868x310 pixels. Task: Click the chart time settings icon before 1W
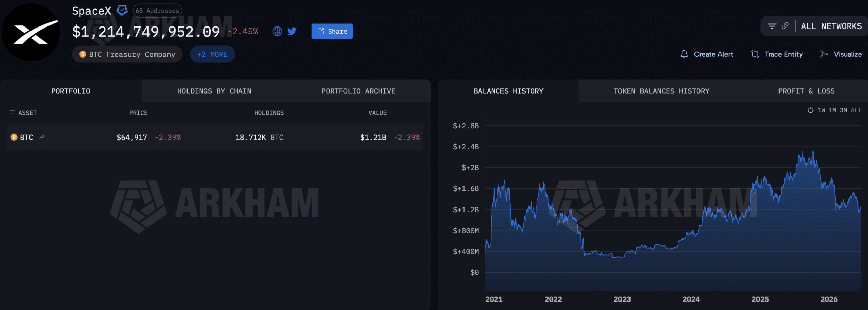(x=810, y=110)
